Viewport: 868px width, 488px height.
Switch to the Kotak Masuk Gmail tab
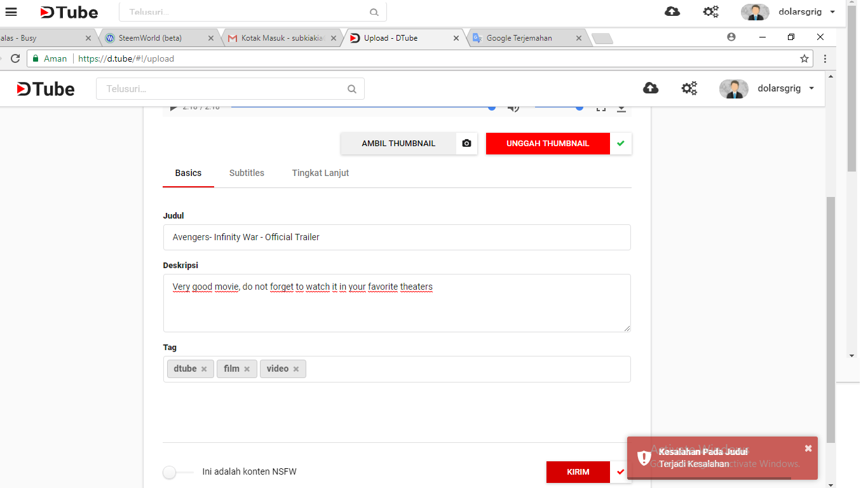[283, 38]
